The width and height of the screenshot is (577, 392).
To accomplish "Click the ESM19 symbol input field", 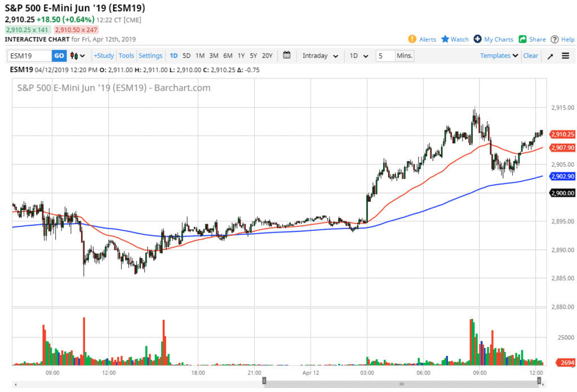I will tap(29, 56).
